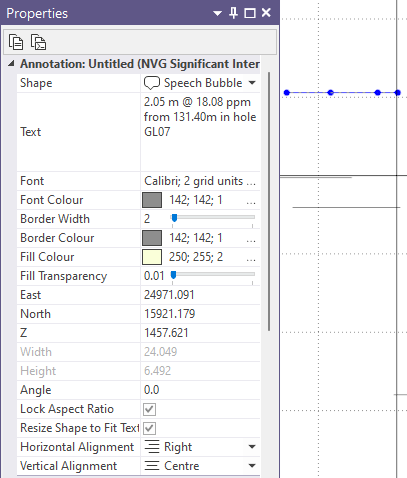407x478 pixels.
Task: Click the Border Width slider handle
Action: pyautogui.click(x=174, y=218)
